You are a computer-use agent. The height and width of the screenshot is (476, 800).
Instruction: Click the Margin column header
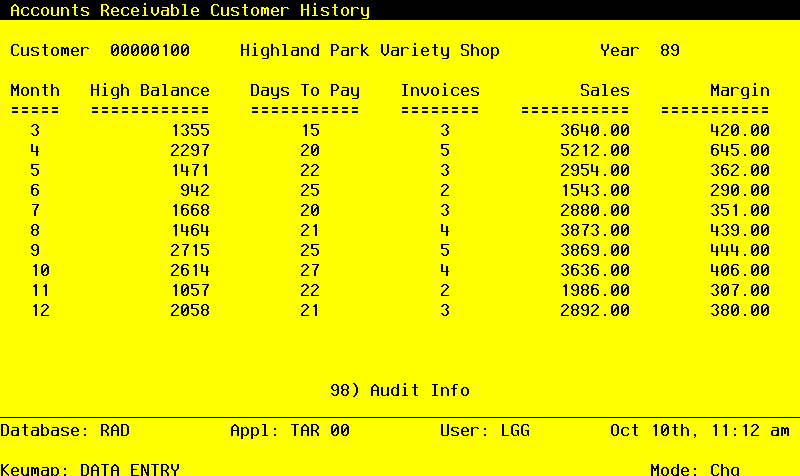pyautogui.click(x=740, y=90)
